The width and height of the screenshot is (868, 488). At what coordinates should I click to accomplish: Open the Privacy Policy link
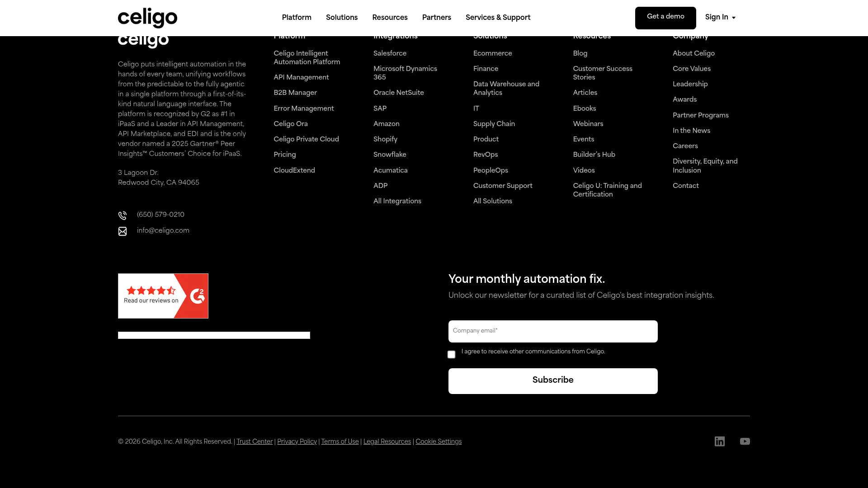[x=297, y=442]
